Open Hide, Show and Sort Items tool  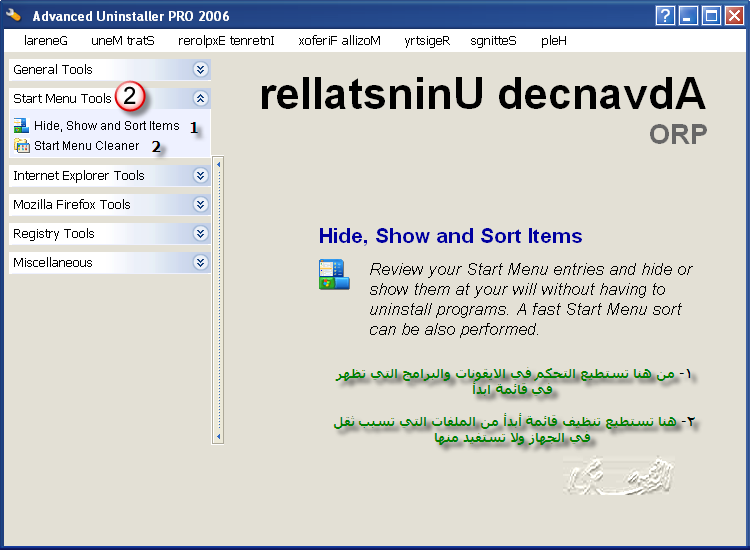[x=107, y=126]
